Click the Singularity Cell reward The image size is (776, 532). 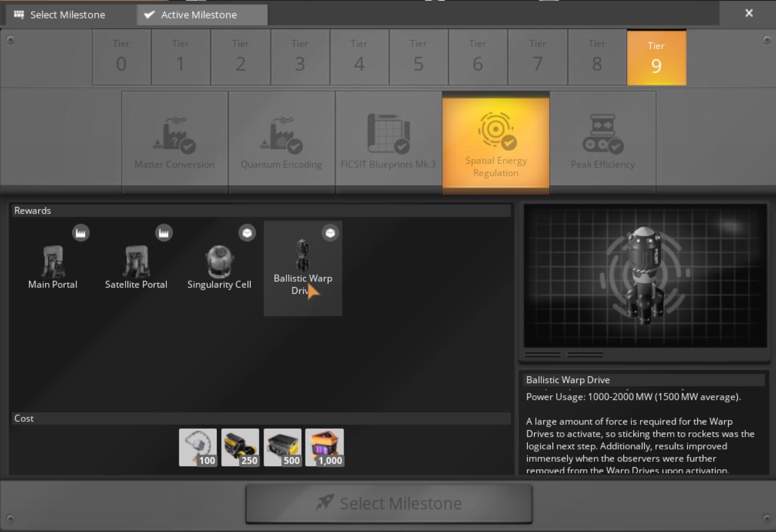click(x=219, y=268)
